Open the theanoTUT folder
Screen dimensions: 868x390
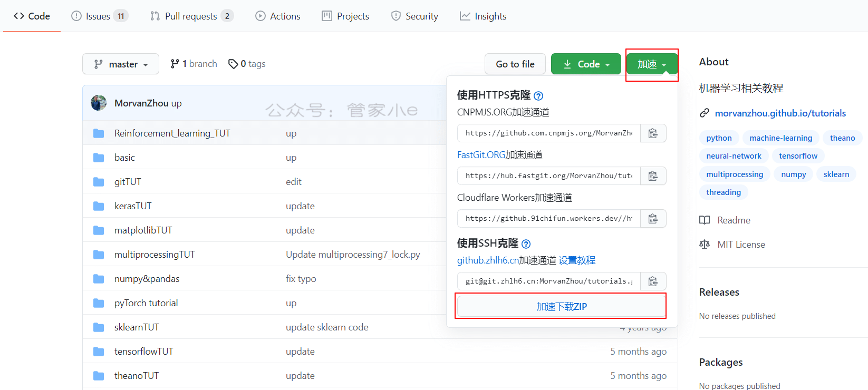point(137,376)
